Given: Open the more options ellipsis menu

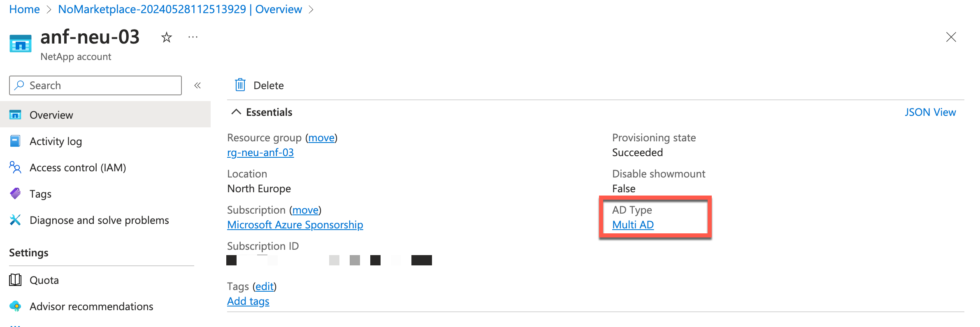Looking at the screenshot, I should 193,37.
